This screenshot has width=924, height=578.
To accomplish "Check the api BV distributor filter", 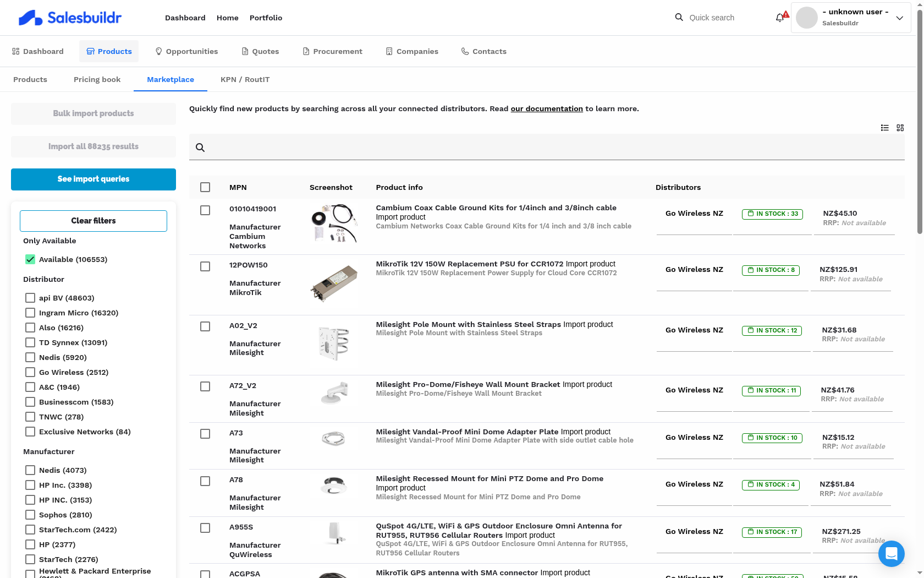I will click(30, 298).
